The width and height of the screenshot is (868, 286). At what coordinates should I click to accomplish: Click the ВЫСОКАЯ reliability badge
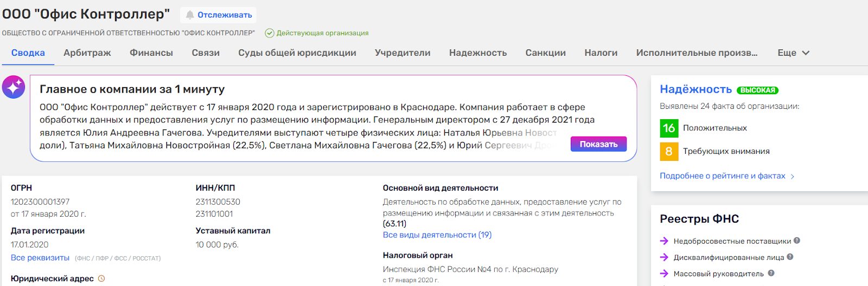pos(758,90)
